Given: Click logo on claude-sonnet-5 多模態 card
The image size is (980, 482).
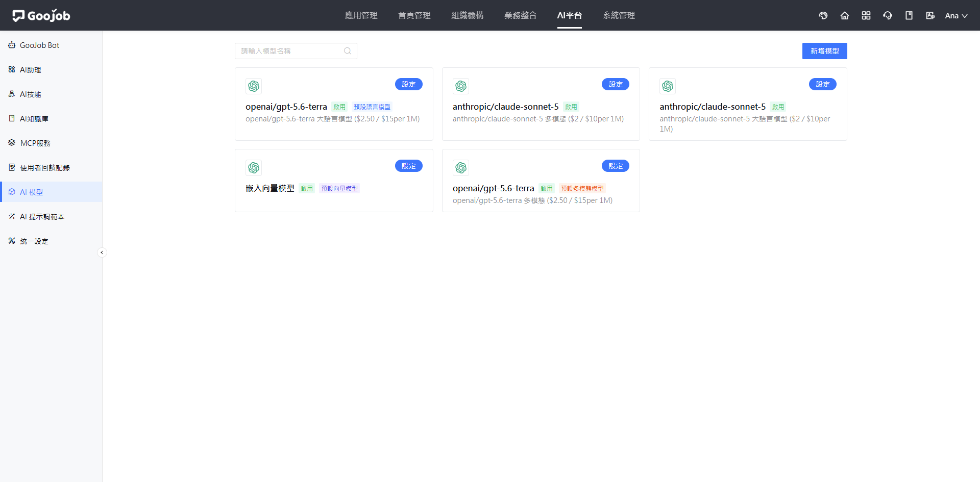Looking at the screenshot, I should tap(461, 86).
